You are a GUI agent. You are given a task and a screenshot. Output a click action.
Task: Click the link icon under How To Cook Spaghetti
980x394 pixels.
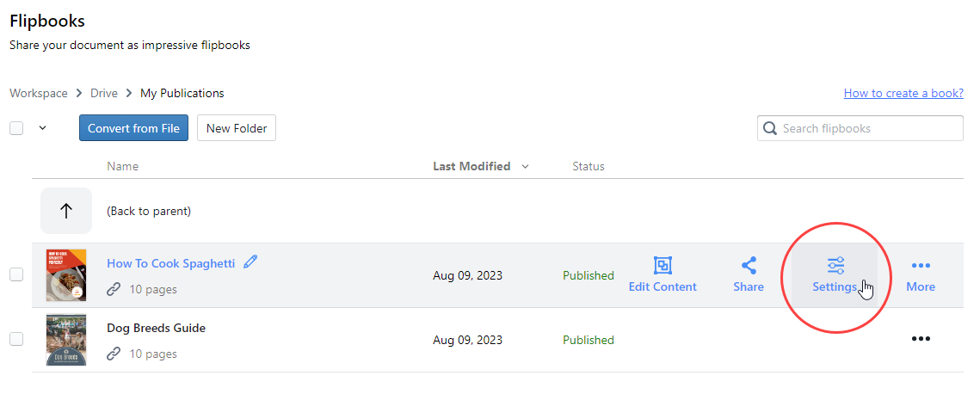[114, 289]
